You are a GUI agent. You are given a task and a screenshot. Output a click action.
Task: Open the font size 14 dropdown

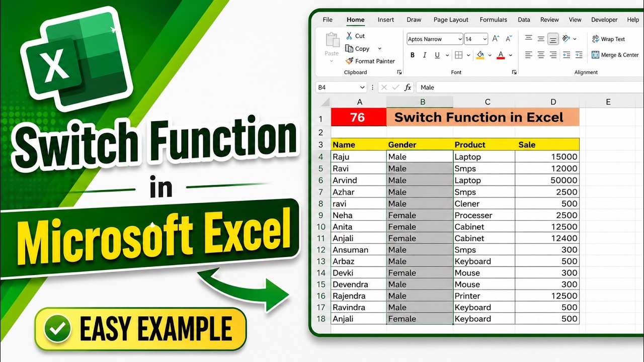tap(485, 39)
